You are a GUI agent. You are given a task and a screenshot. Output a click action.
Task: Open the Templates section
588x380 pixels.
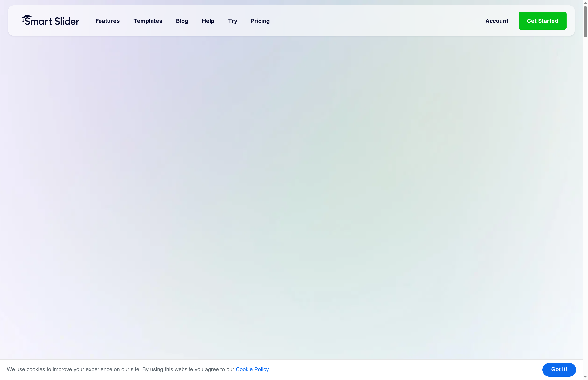pos(148,21)
